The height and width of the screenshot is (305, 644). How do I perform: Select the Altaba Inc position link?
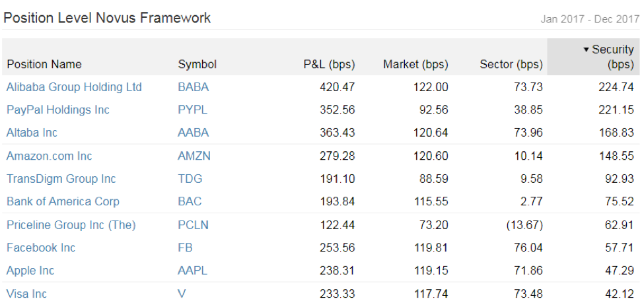32,133
